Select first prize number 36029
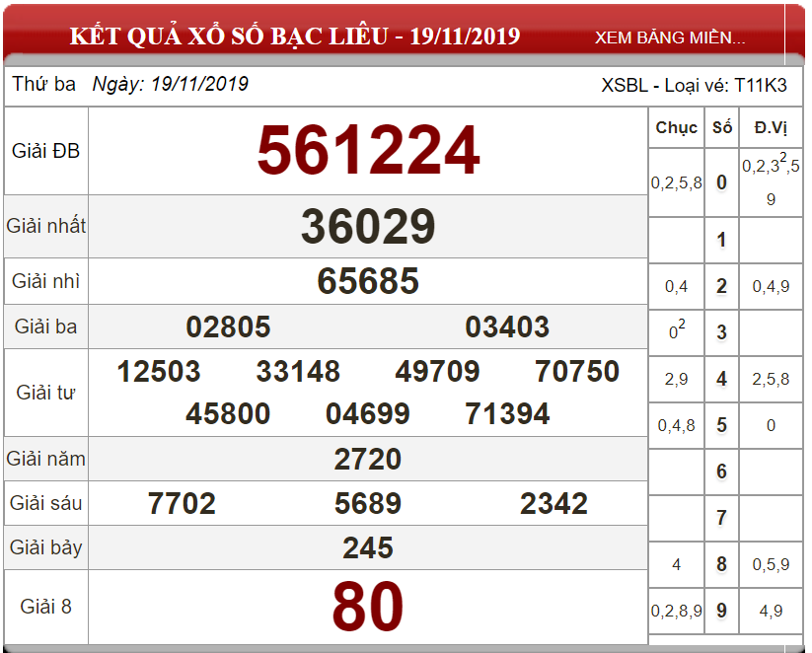Viewport: 812px width, 653px height. pos(368,226)
